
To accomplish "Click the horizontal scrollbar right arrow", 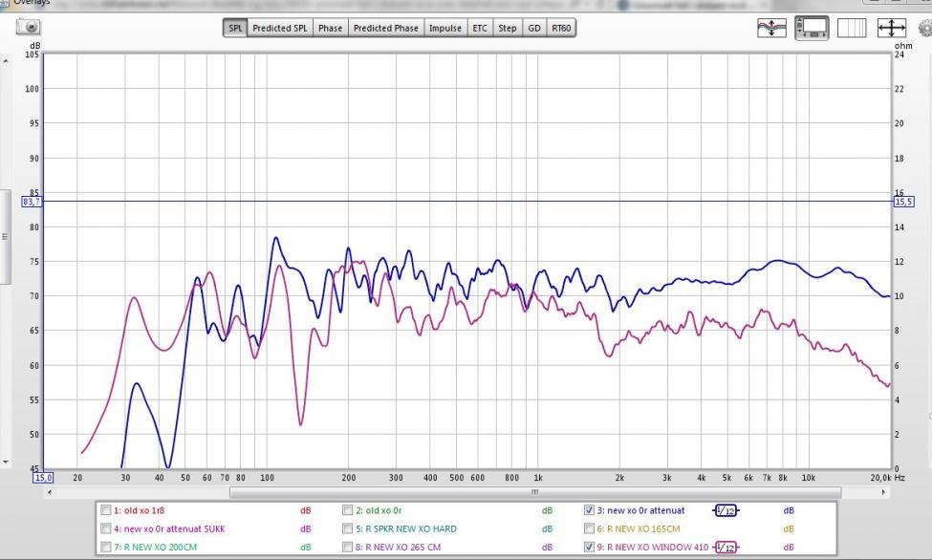I will [x=884, y=492].
